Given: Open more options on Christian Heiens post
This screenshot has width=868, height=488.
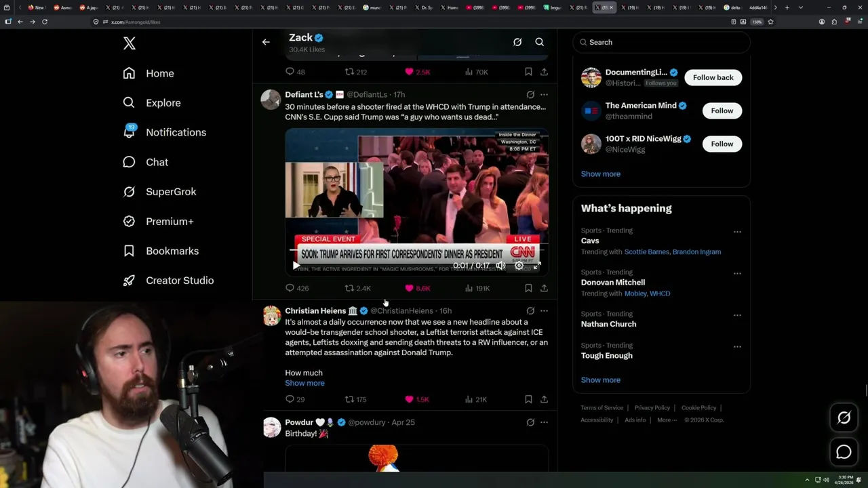Looking at the screenshot, I should (x=544, y=311).
